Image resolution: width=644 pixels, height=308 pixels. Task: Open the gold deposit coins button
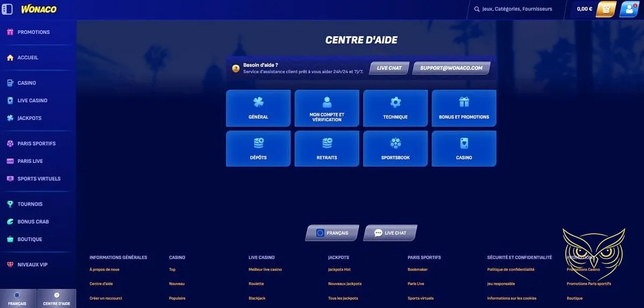(606, 9)
